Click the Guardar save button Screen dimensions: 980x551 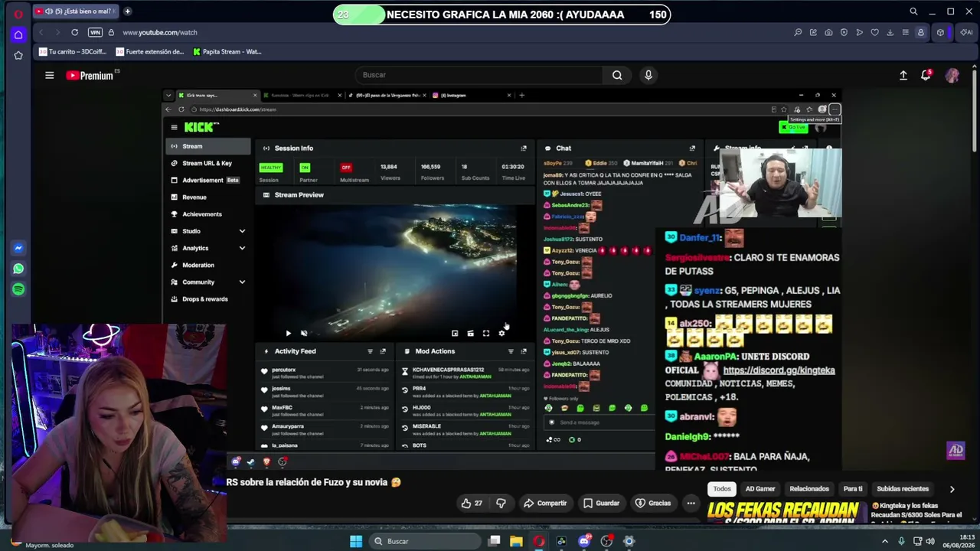coord(601,503)
